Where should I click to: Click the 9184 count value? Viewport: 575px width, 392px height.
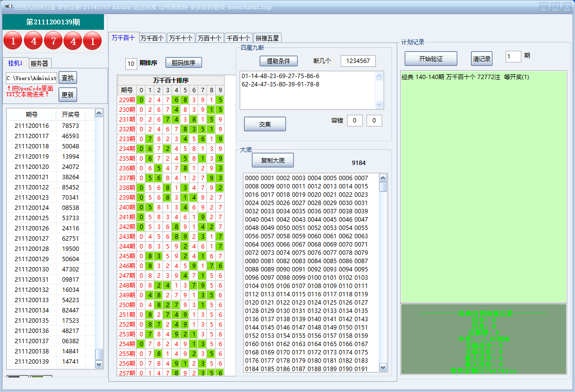(x=359, y=163)
